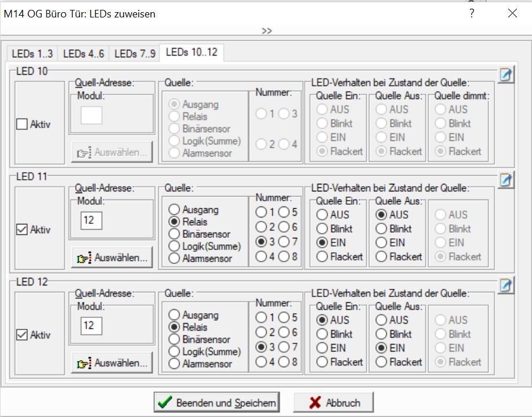This screenshot has width=532, height=417.
Task: Toggle the Aktiv checkbox for LED 12
Action: pos(23,335)
